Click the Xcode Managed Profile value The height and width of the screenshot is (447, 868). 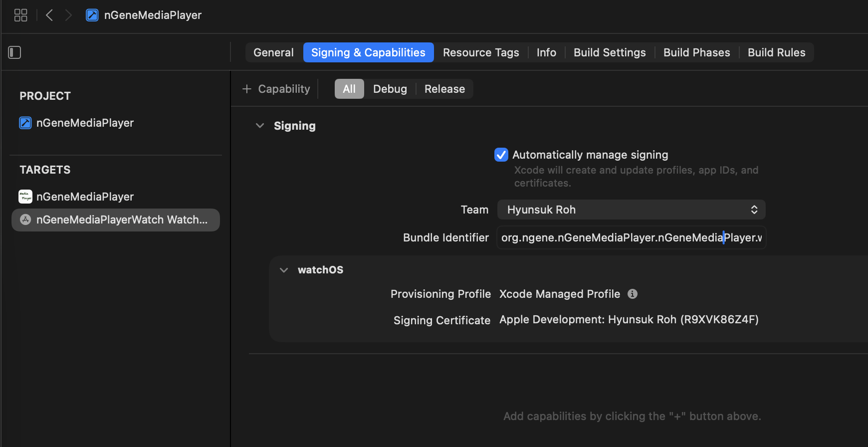point(560,294)
